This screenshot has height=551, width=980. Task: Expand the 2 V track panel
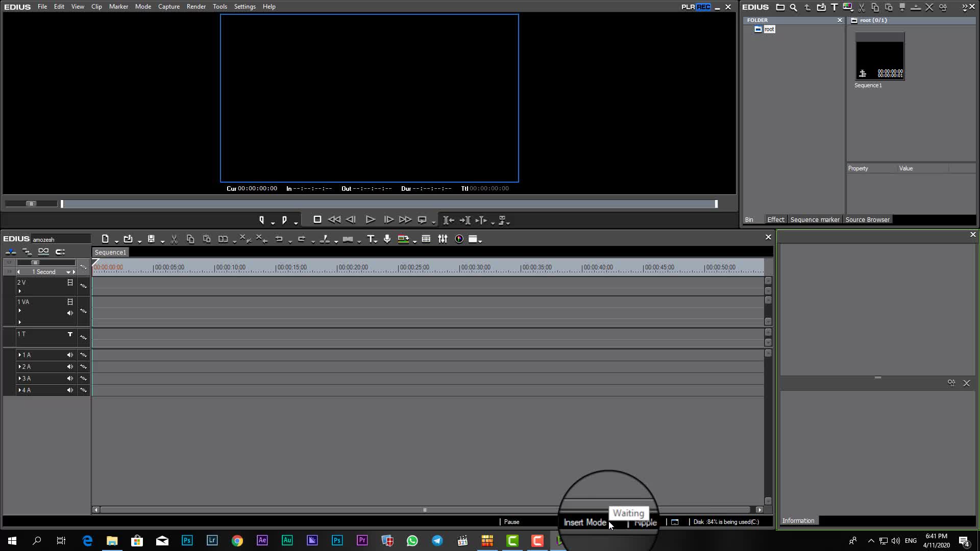tap(20, 291)
